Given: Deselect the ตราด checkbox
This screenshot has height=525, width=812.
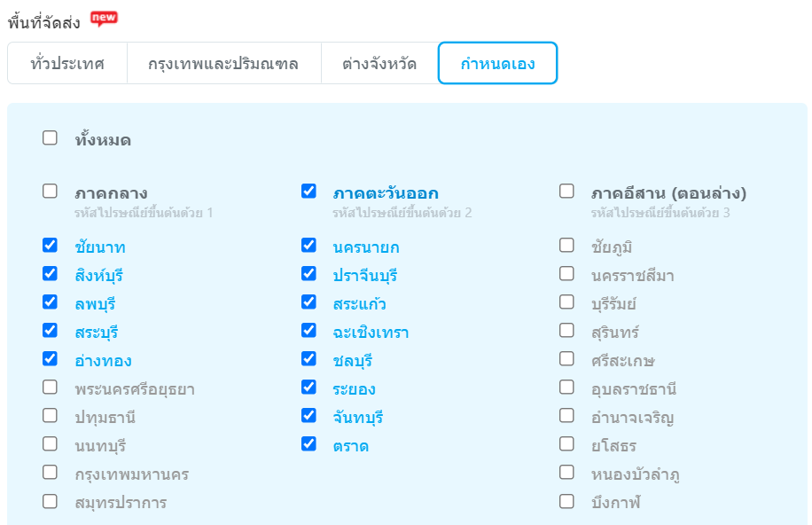Looking at the screenshot, I should point(308,444).
